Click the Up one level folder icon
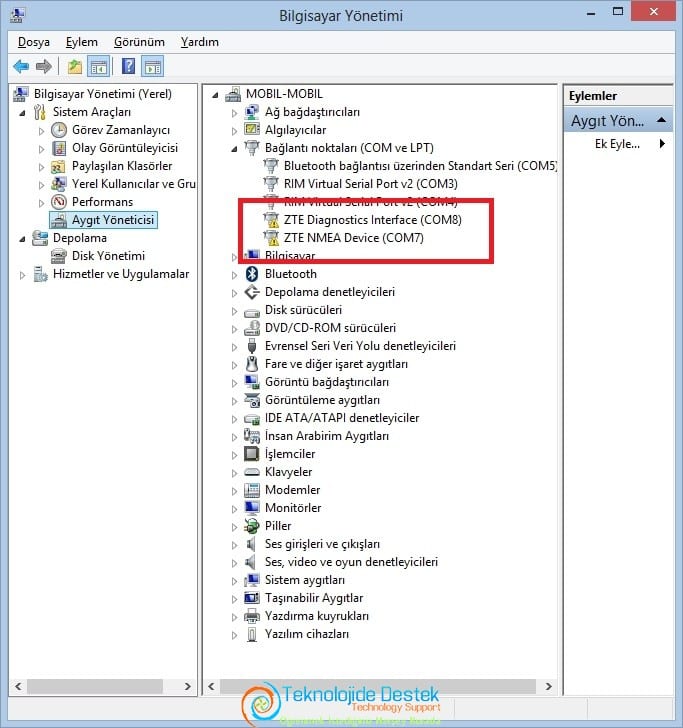The width and height of the screenshot is (683, 728). pyautogui.click(x=75, y=67)
